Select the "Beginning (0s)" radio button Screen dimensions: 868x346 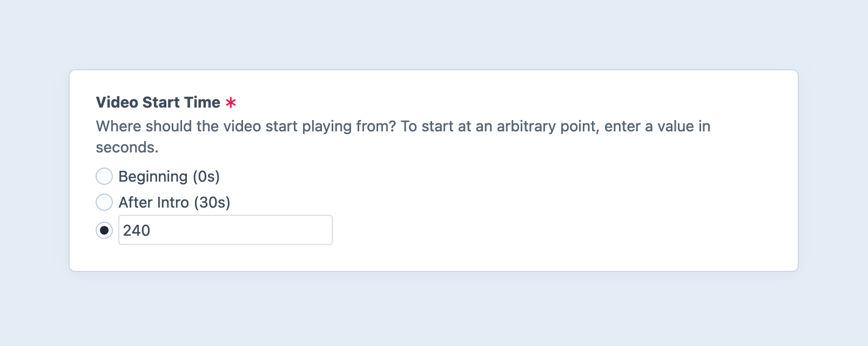[x=104, y=176]
